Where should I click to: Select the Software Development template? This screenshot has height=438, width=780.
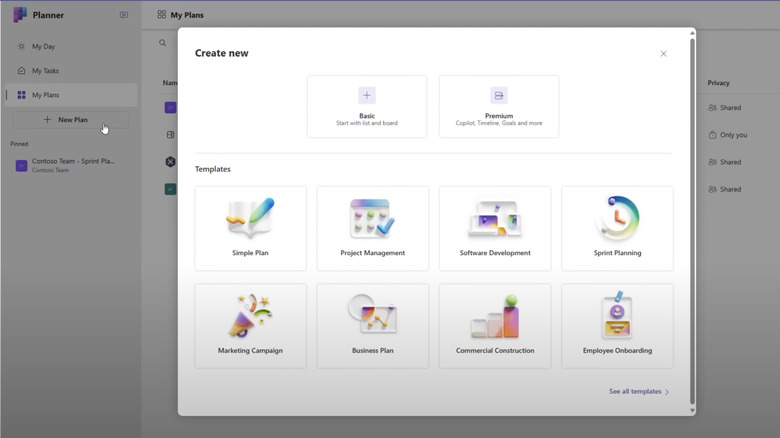(495, 228)
